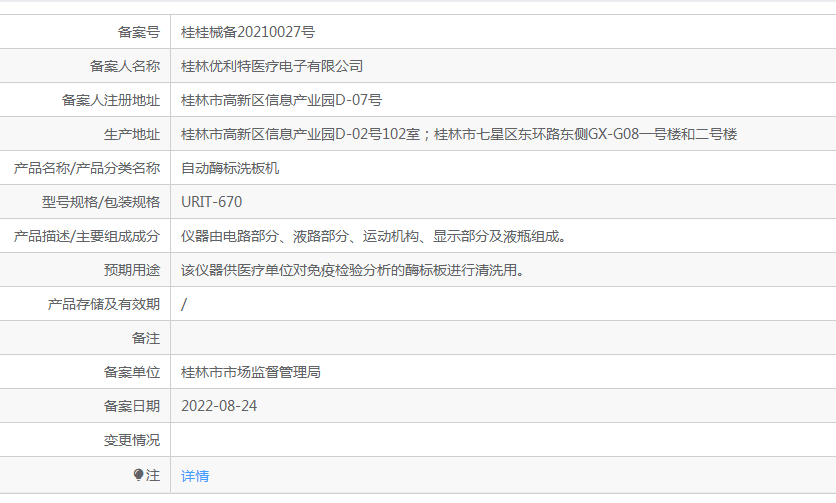
Task: Click the 产品描述/主要组成成分 label
Action: point(87,236)
